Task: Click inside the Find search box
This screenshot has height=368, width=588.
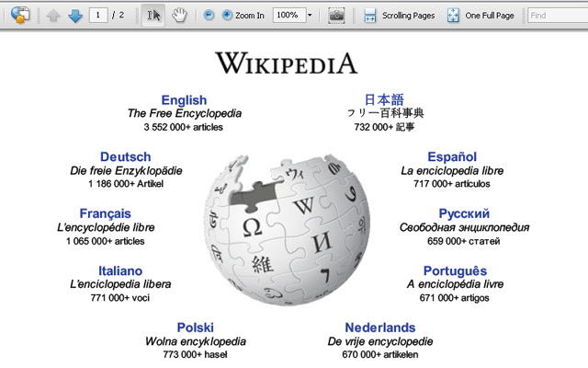Action: pos(556,16)
